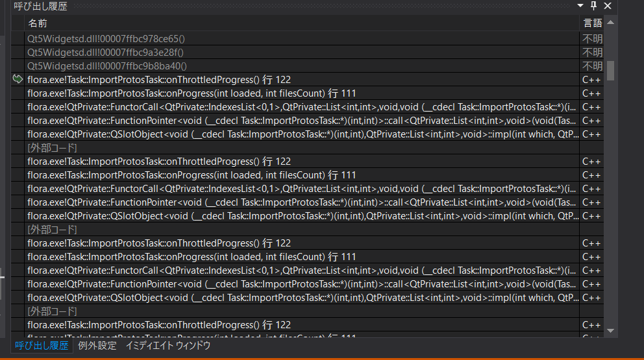This screenshot has width=644, height=360.
Task: Click the 名前 column header
Action: click(x=38, y=23)
